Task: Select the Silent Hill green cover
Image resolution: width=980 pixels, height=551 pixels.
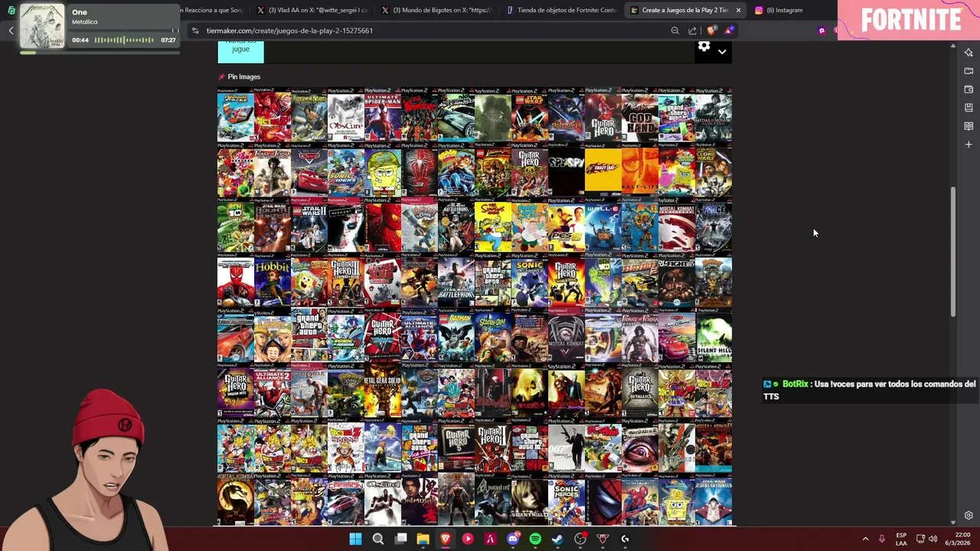Action: point(714,335)
